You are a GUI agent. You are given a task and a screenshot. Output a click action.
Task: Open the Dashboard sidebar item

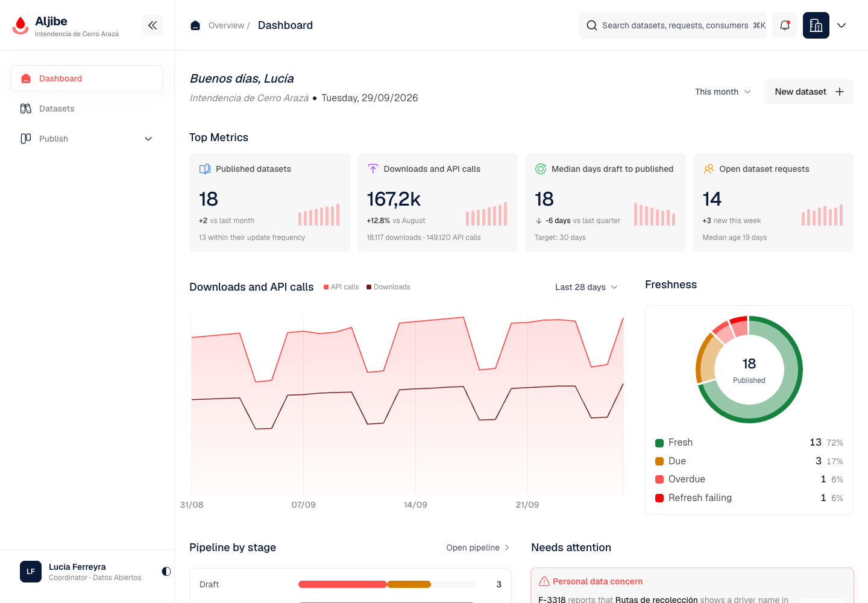(87, 78)
